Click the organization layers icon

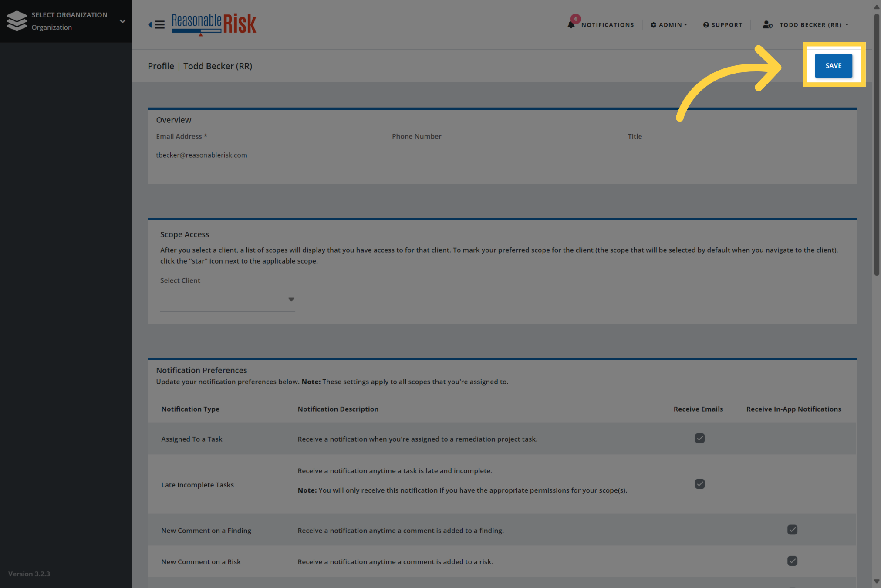pyautogui.click(x=17, y=21)
